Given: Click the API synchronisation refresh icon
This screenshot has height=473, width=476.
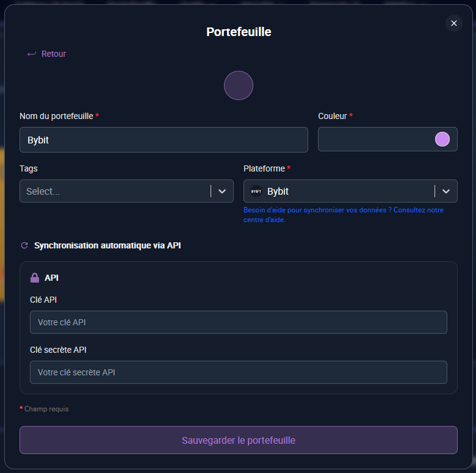Looking at the screenshot, I should point(24,245).
